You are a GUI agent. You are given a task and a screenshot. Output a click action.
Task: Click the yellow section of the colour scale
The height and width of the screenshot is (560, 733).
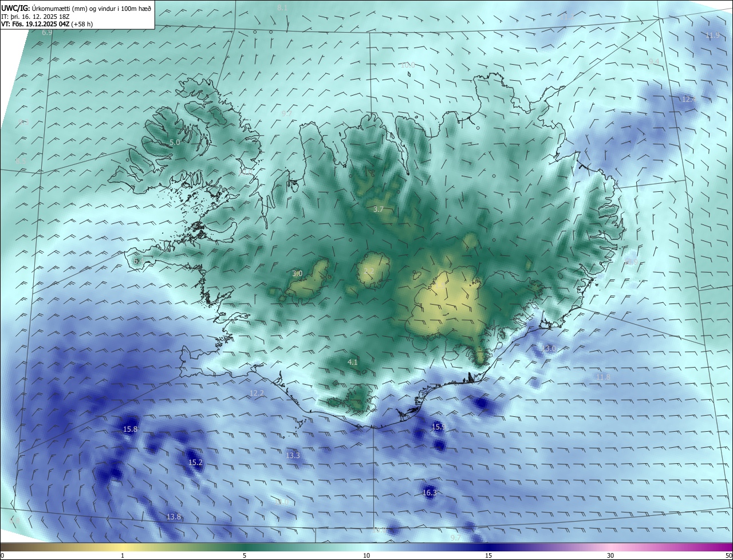(x=123, y=547)
